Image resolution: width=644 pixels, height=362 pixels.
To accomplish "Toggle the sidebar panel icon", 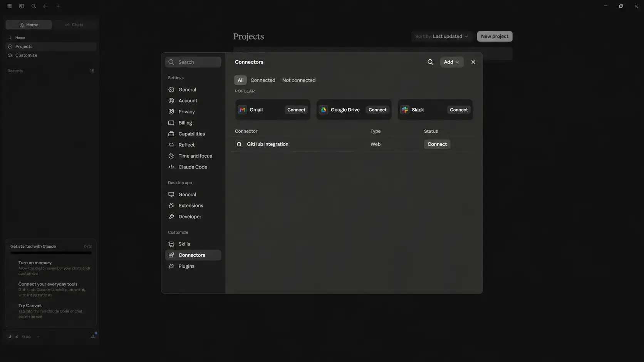I will pos(22,6).
